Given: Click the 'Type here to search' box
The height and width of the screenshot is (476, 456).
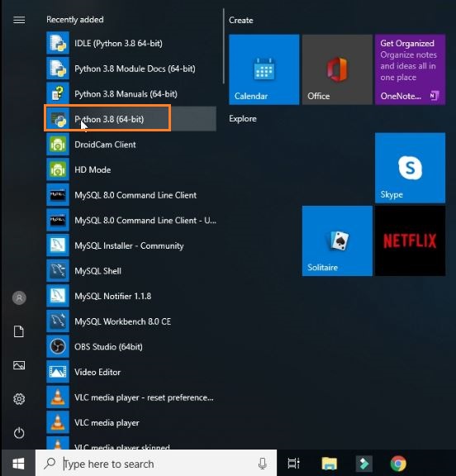Looking at the screenshot, I should click(x=156, y=464).
